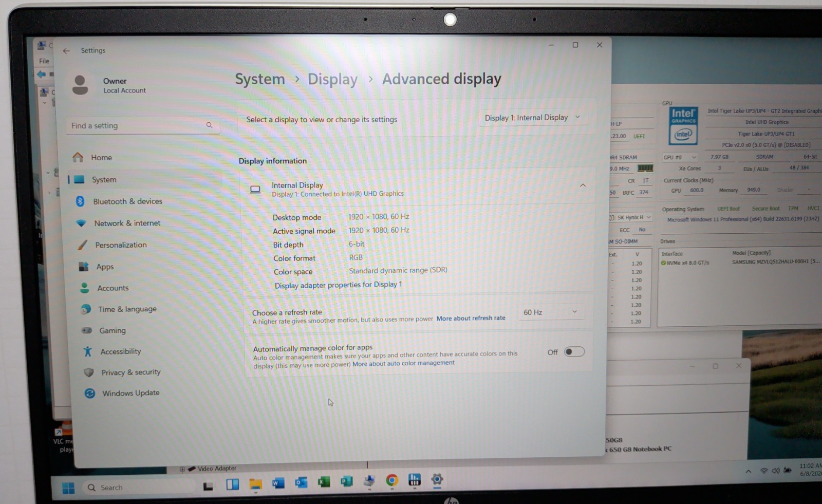Click the VLC media player desktop shortcut
Image resolution: width=822 pixels, height=504 pixels.
coord(64,437)
